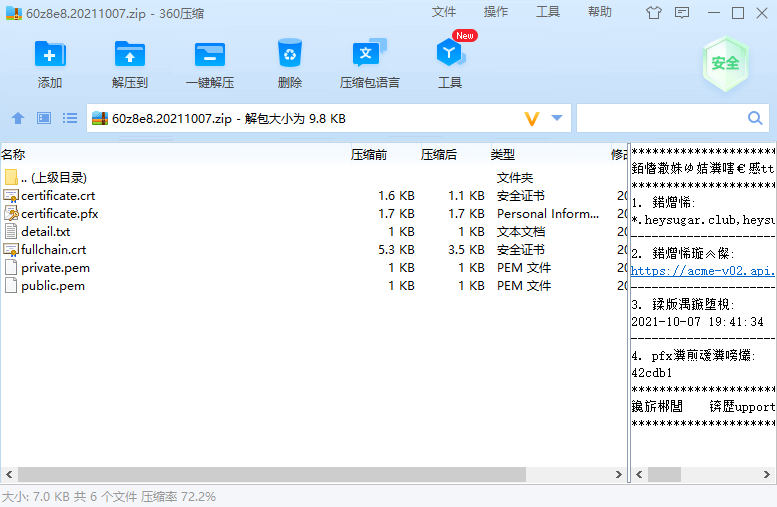This screenshot has height=507, width=777.
Task: Expand the archive path dropdown arrow
Action: (557, 118)
